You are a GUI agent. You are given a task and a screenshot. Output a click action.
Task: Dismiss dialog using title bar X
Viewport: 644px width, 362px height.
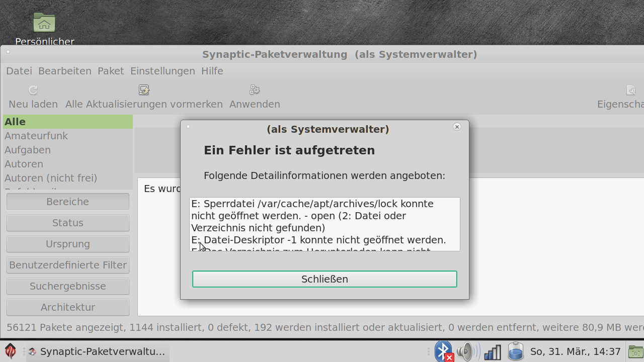click(x=457, y=127)
